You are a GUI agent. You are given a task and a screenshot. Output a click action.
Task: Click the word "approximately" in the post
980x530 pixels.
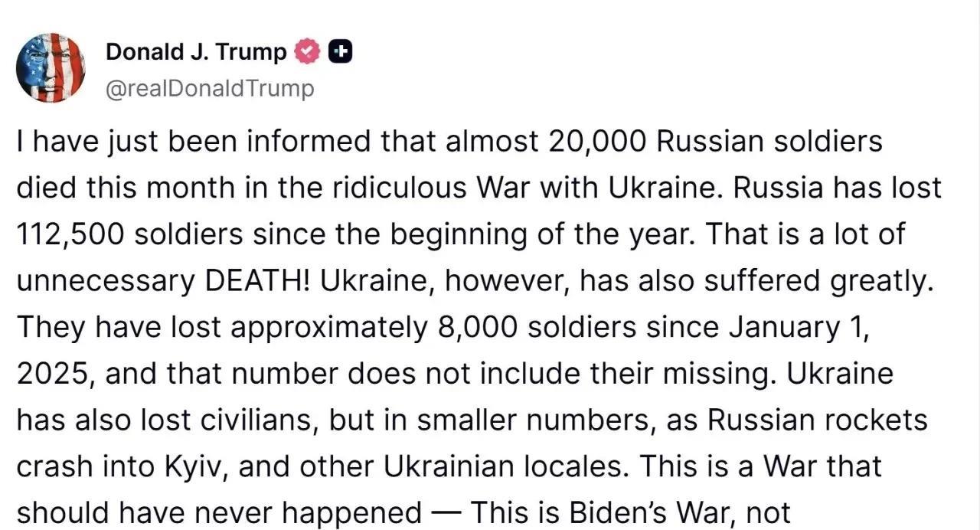[x=328, y=328]
